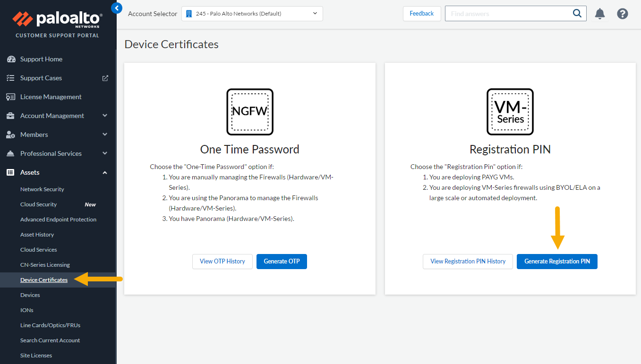Click the Support Home dashboard icon
This screenshot has width=641, height=364.
pos(11,59)
